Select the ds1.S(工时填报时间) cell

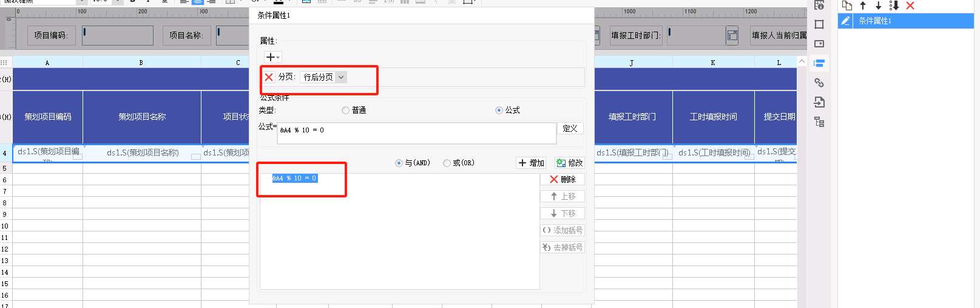pyautogui.click(x=713, y=153)
